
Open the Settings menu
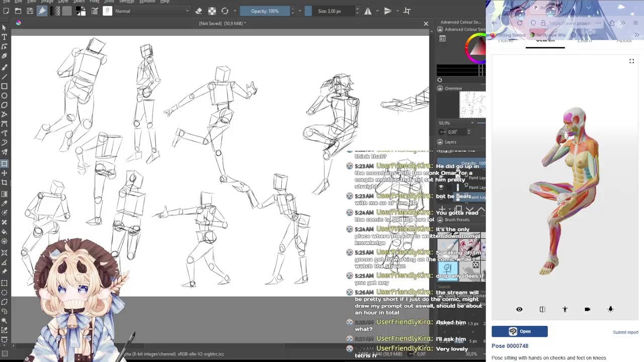127,2
